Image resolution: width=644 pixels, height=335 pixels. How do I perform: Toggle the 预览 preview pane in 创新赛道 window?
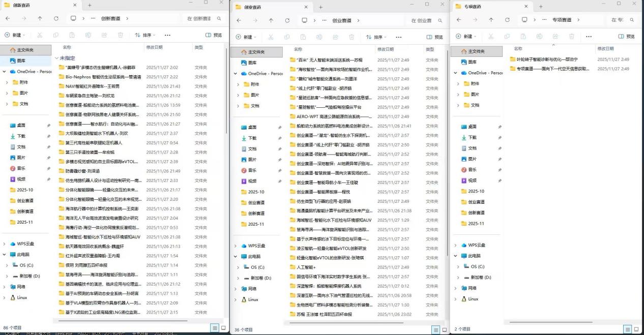[214, 35]
